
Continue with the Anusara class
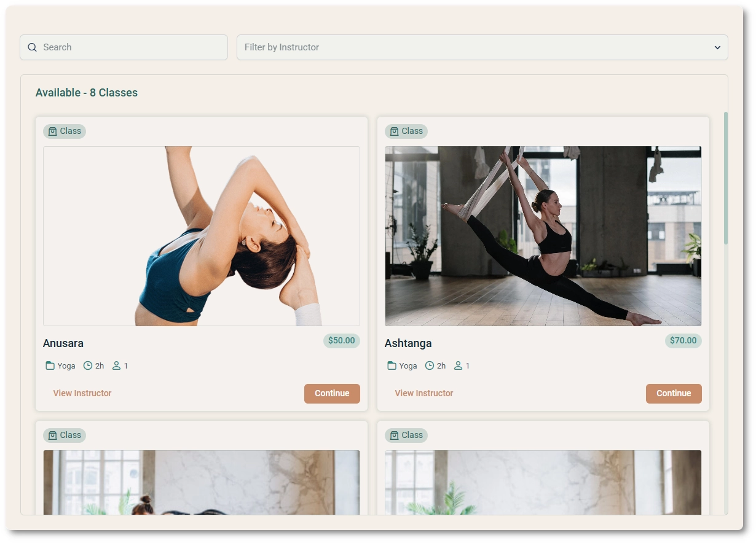click(332, 394)
